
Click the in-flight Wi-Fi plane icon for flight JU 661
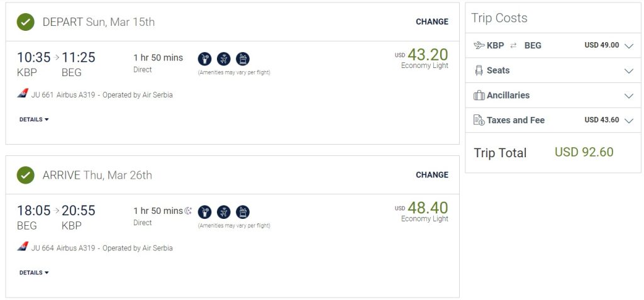(x=223, y=59)
